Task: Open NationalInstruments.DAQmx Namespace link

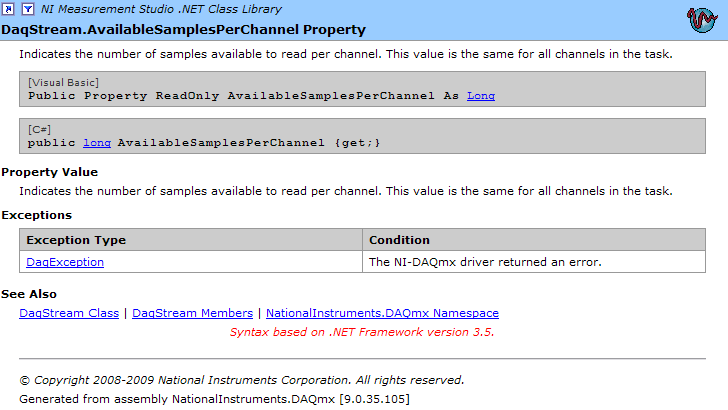Action: (x=382, y=313)
